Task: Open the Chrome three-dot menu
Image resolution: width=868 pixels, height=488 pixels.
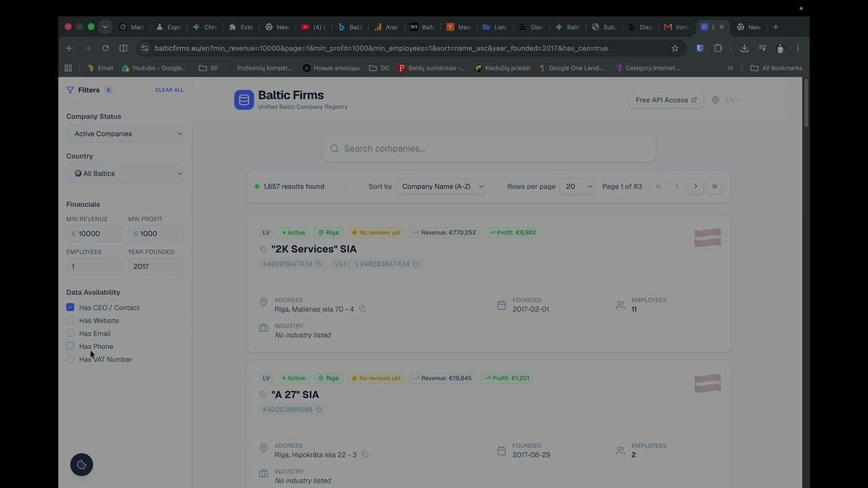Action: click(798, 48)
